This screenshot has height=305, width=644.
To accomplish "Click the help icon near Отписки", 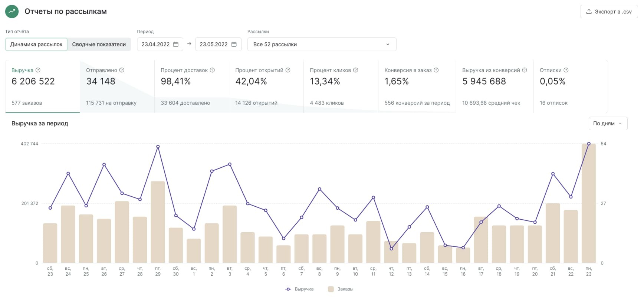I will (x=566, y=70).
